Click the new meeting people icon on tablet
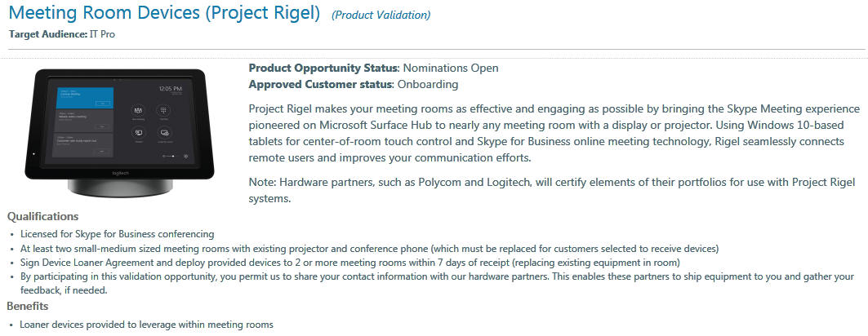 (138, 111)
